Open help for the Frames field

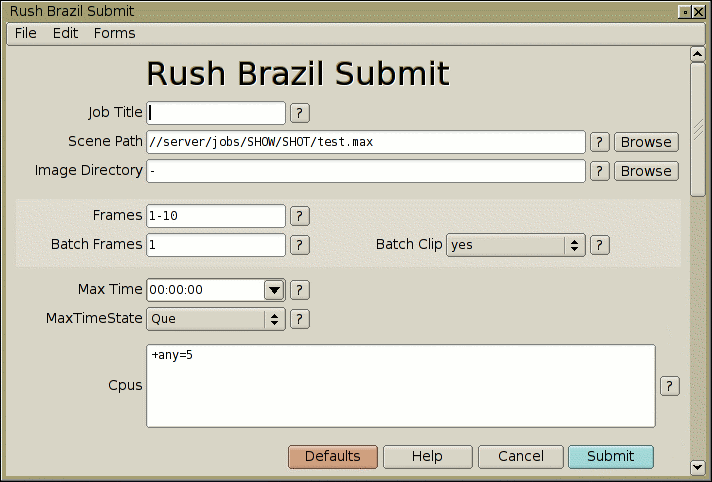300,216
